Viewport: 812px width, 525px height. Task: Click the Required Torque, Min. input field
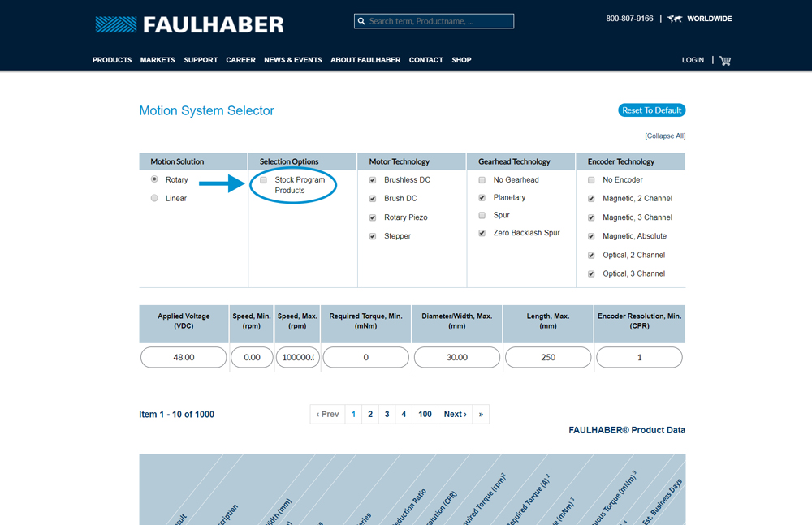coord(365,357)
